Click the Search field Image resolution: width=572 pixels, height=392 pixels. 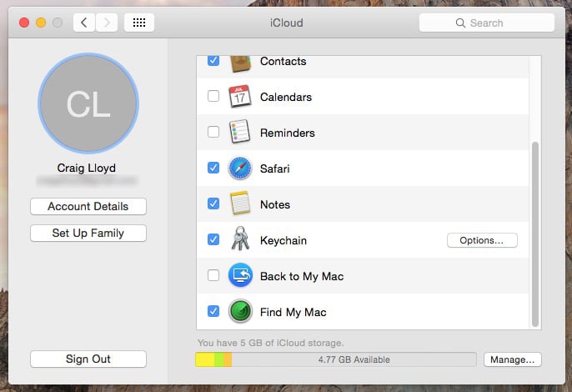click(x=486, y=23)
